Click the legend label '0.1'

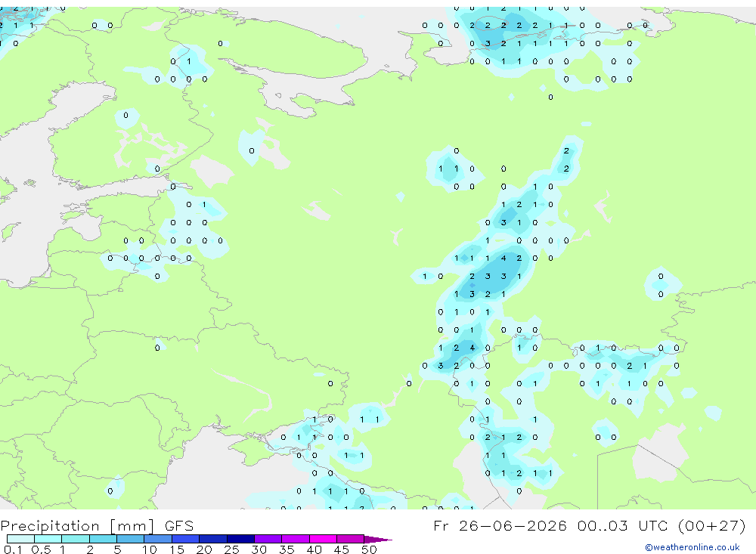coord(13,549)
